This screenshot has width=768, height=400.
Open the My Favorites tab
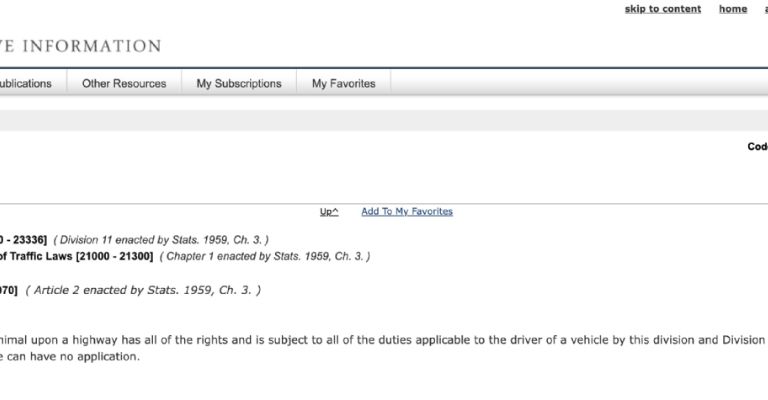pos(343,83)
